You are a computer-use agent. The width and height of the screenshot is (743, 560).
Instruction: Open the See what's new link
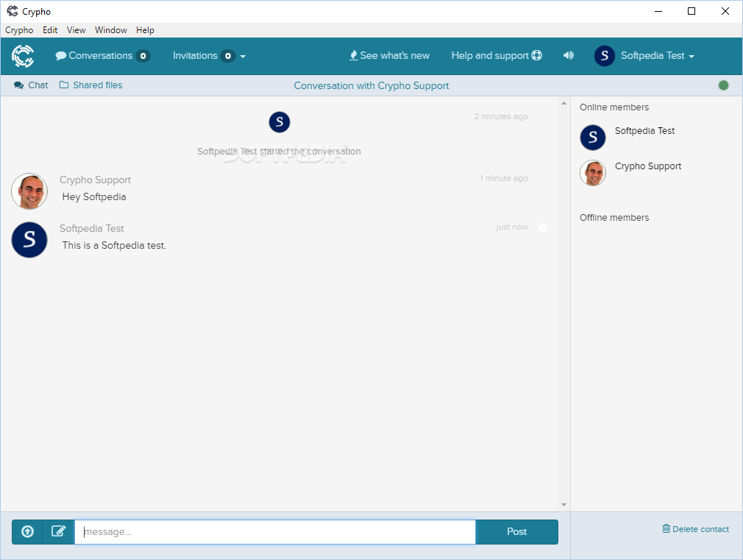point(389,55)
